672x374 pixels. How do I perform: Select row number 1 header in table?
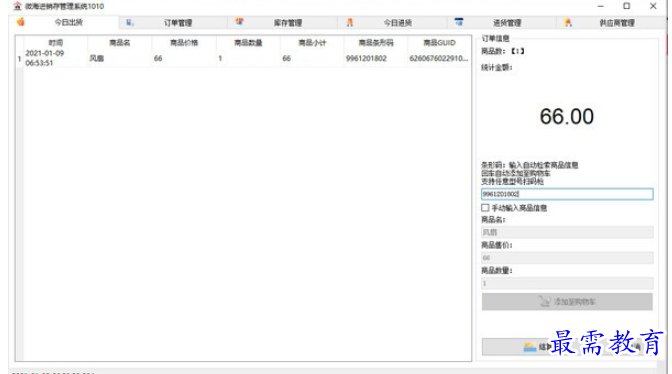[x=19, y=58]
